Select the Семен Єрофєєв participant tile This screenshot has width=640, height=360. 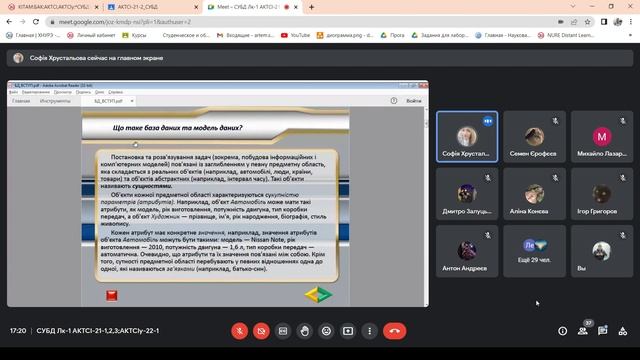(x=534, y=137)
